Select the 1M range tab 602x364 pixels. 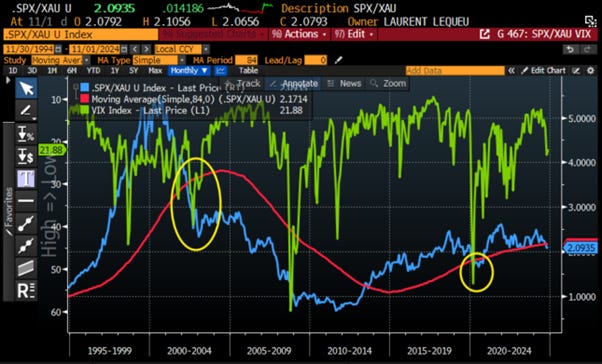[52, 71]
